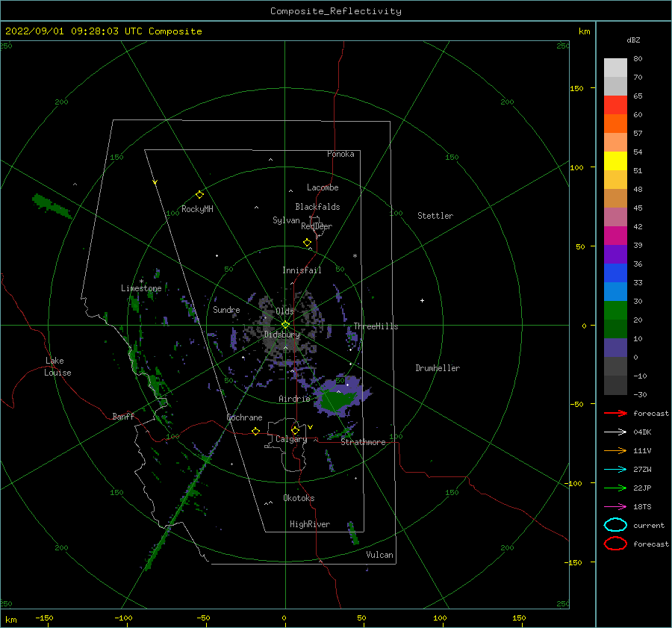Click the magenta 39 dBZ color swatch

(615, 236)
